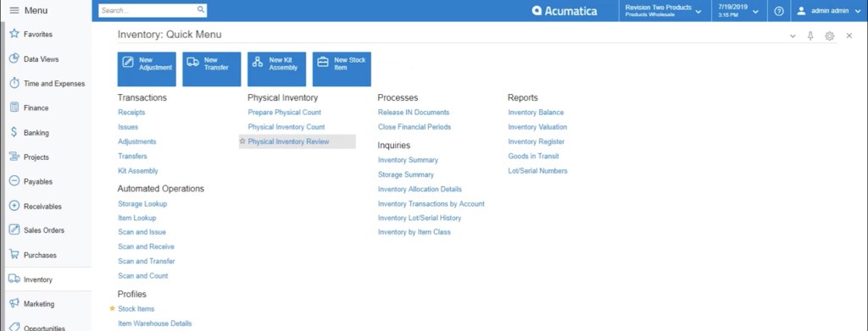Click the search magnifier icon
The width and height of the screenshot is (868, 331).
tap(201, 10)
